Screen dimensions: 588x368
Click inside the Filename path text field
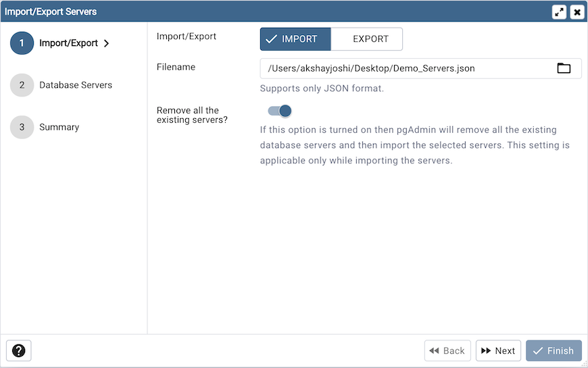coord(406,68)
